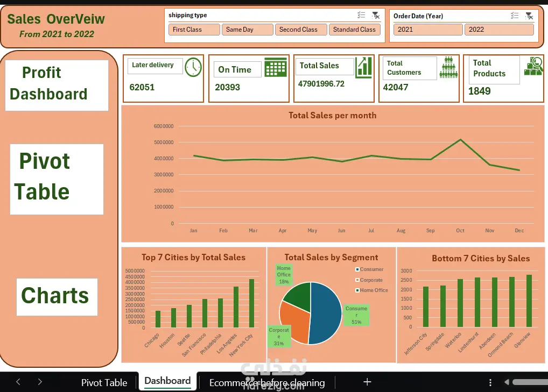Filter by First Class shipping
This screenshot has width=548, height=392.
coord(194,30)
